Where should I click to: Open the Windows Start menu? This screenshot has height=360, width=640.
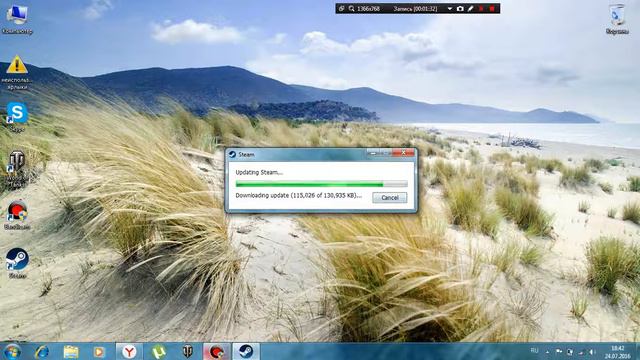pyautogui.click(x=12, y=351)
